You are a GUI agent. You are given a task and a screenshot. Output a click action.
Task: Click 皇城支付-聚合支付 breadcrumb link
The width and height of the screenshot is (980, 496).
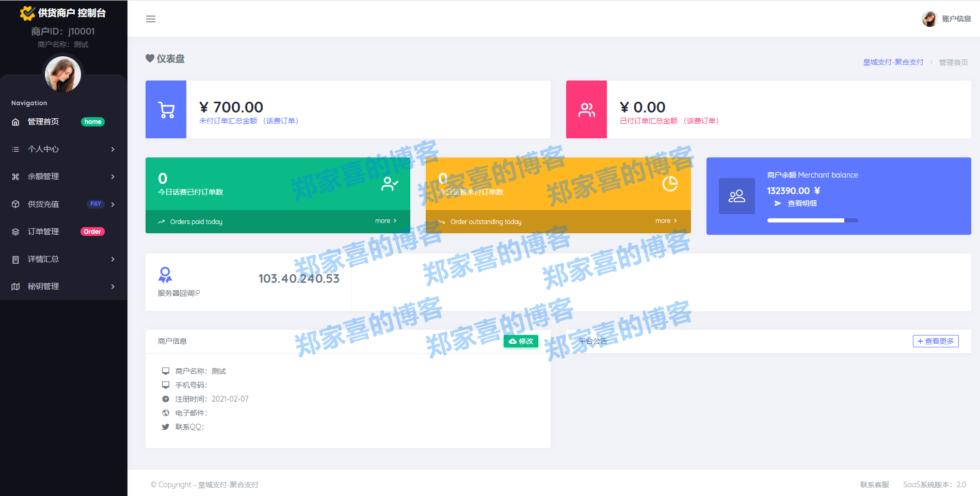(893, 62)
